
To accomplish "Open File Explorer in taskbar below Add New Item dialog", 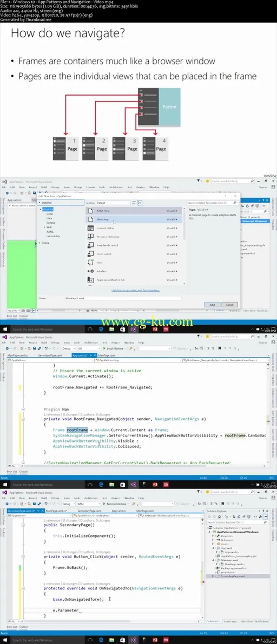I will click(112, 330).
